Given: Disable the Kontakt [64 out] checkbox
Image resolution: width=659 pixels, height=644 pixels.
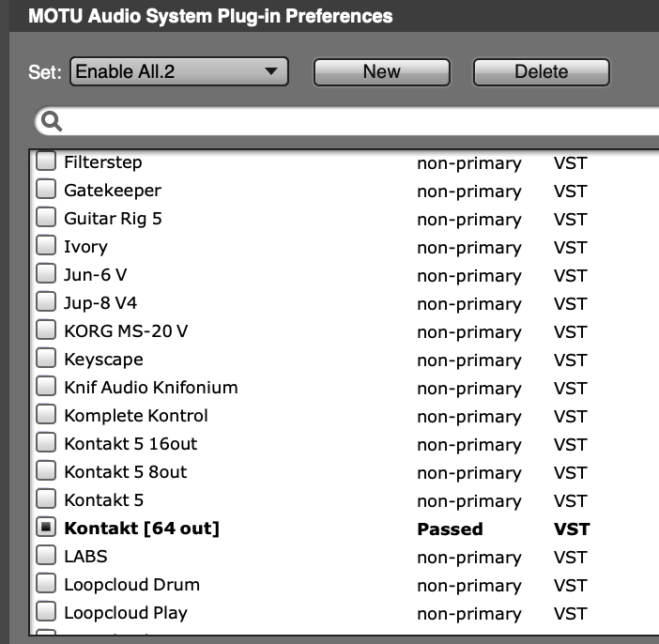Looking at the screenshot, I should (46, 528).
